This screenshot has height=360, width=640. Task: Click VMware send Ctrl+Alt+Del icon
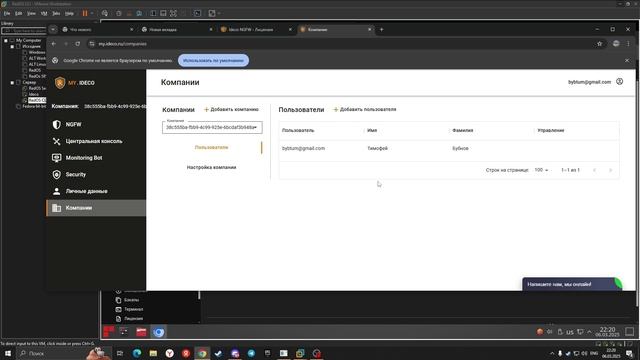tap(105, 13)
